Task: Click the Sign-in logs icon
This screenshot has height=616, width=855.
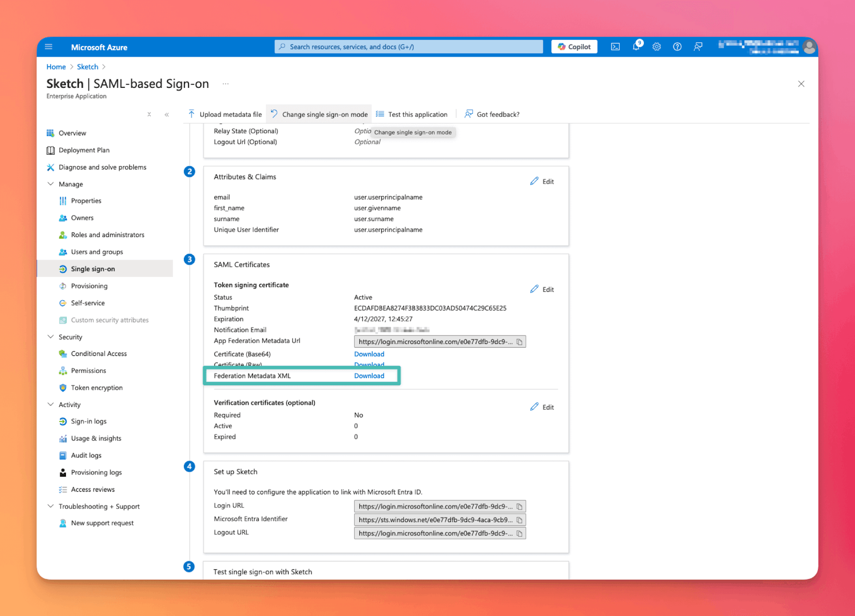Action: tap(63, 421)
